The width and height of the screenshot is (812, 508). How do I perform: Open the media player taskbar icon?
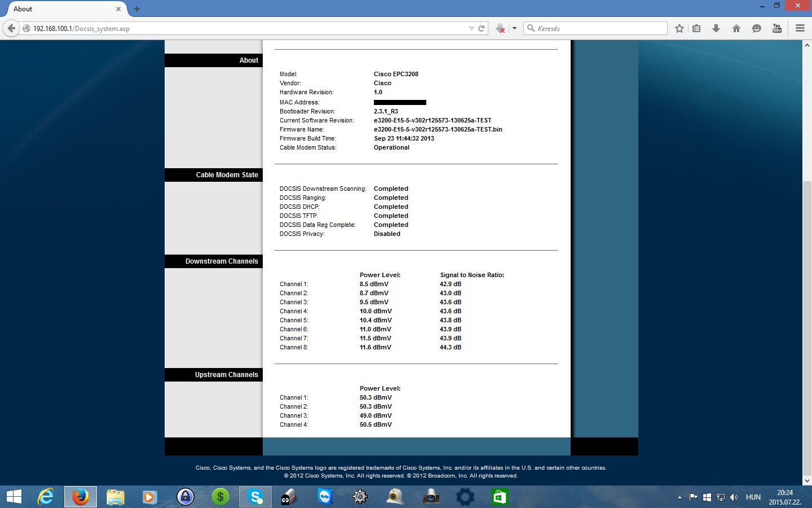[x=149, y=497]
